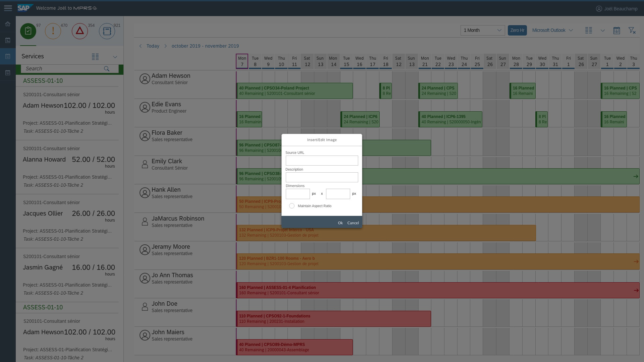The image size is (644, 362).
Task: Go to previous period with left chevron
Action: coord(141,46)
